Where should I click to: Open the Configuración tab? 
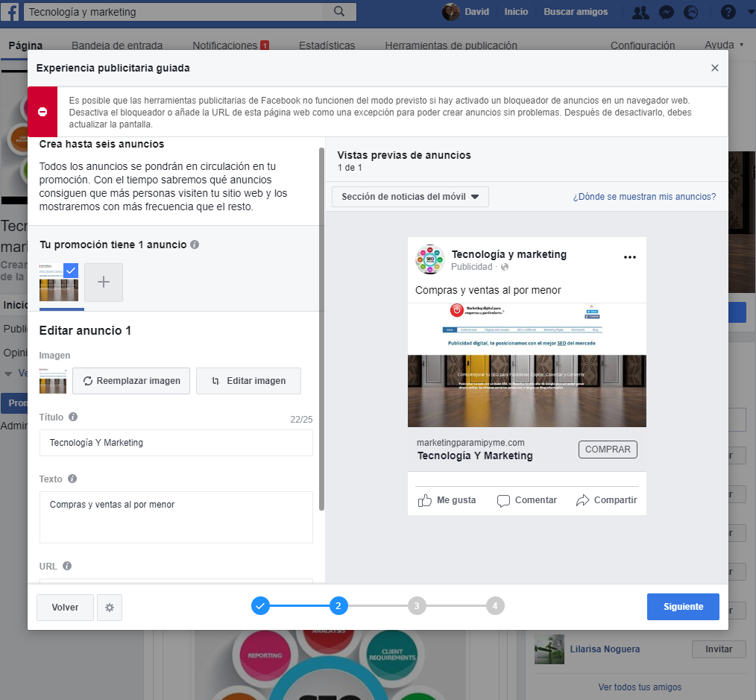[x=643, y=45]
